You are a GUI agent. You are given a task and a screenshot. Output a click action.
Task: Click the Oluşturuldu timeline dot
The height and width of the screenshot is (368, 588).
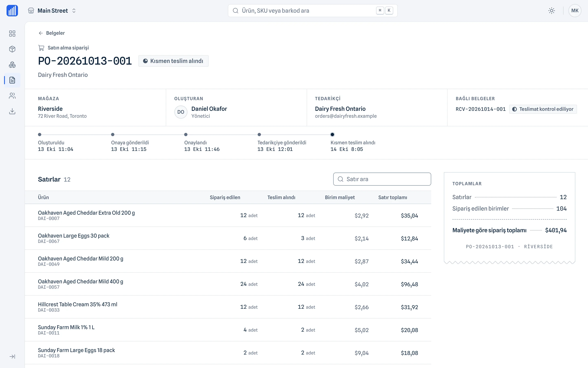pos(40,135)
